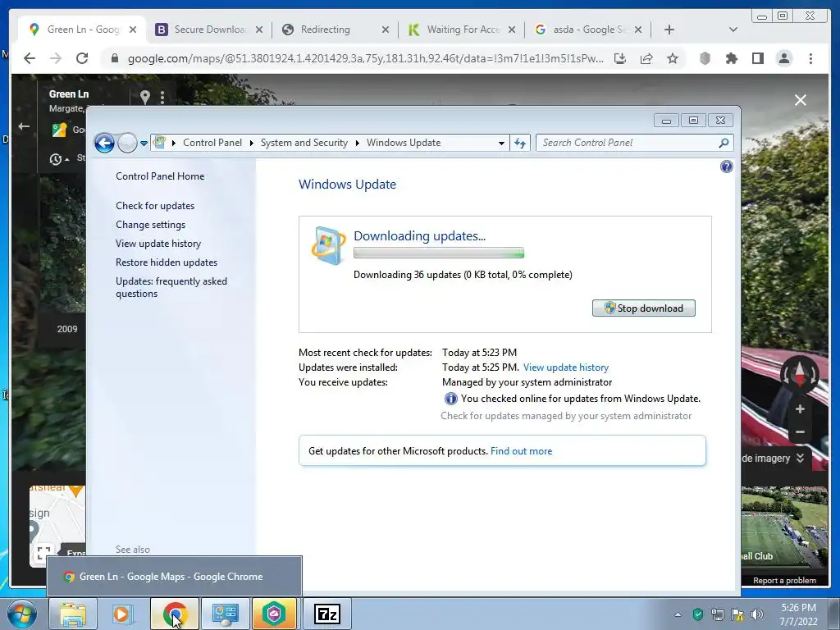Show hidden system tray icons arrow
The width and height of the screenshot is (840, 630).
pyautogui.click(x=678, y=614)
